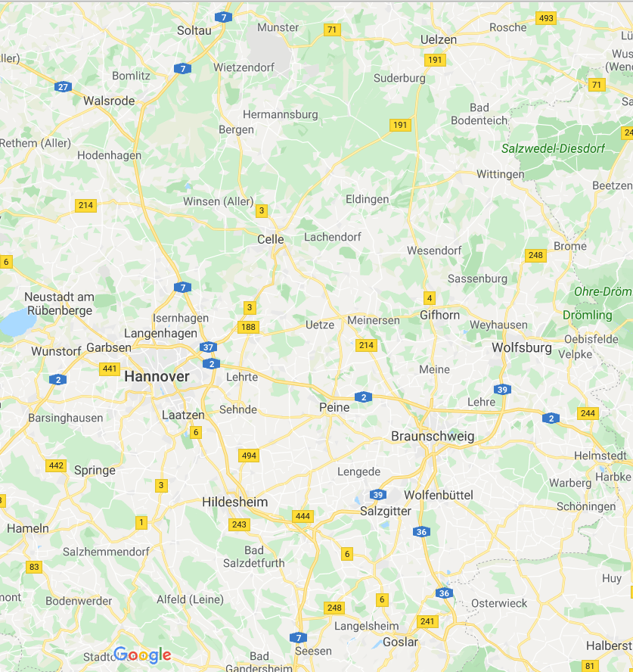The width and height of the screenshot is (633, 672).
Task: Select the route 441 road shield
Action: (110, 369)
